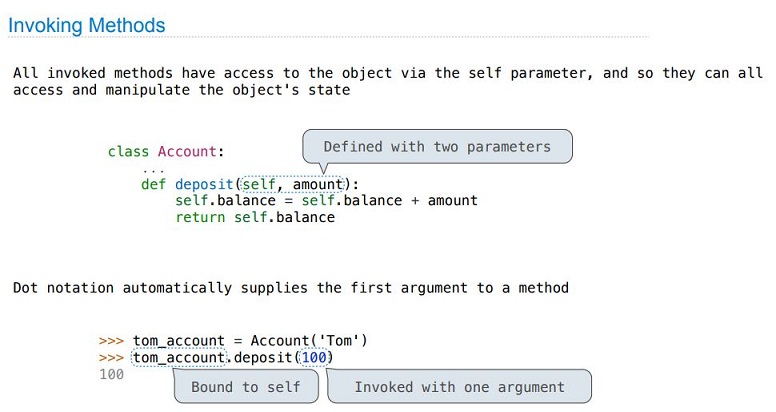The height and width of the screenshot is (412, 776).
Task: Click the output value '100' below prompt
Action: click(111, 374)
